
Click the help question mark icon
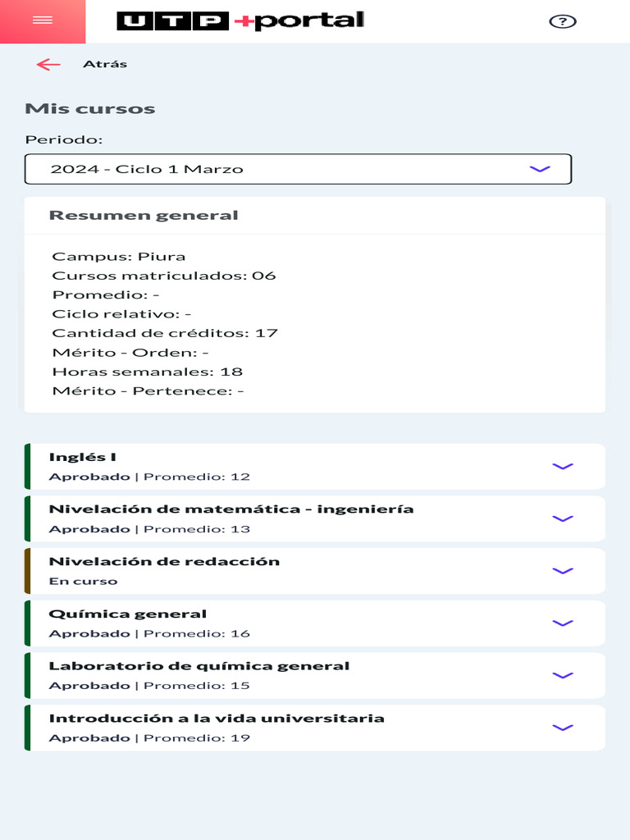[562, 22]
